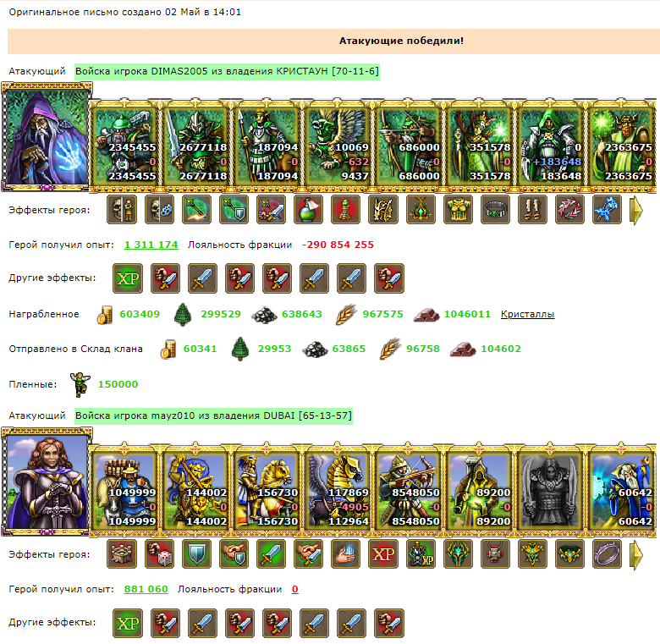Click the belt hero effect icon

(x=495, y=210)
